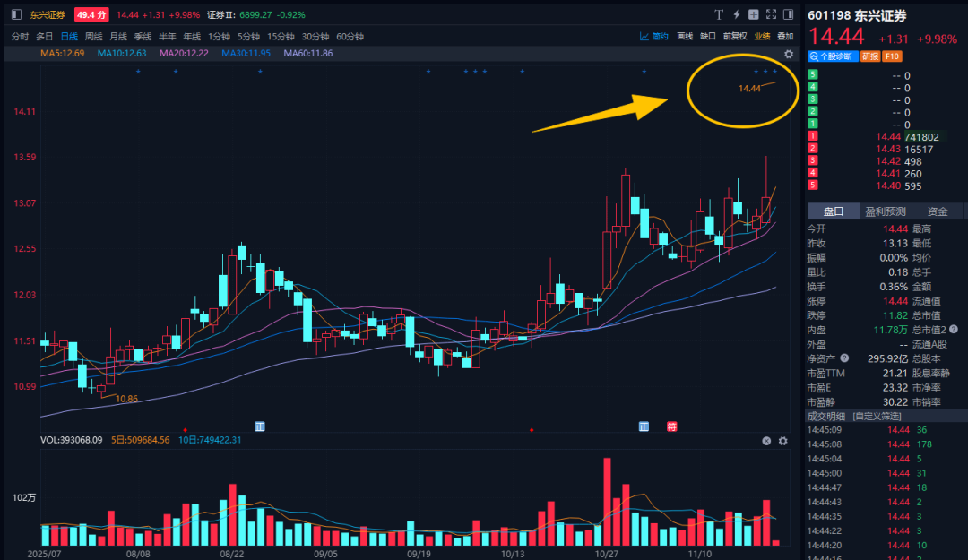
Task: Toggle the left sidebar panel icon
Action: pyautogui.click(x=17, y=14)
